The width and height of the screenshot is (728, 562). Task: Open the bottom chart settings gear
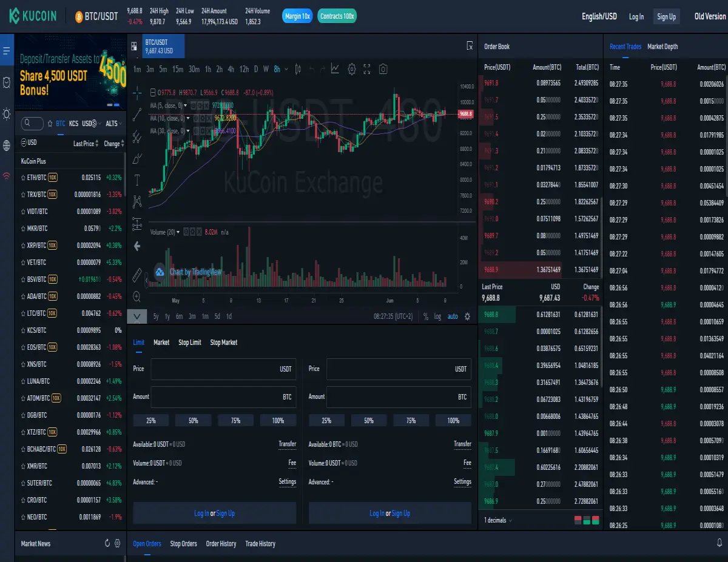click(x=467, y=316)
